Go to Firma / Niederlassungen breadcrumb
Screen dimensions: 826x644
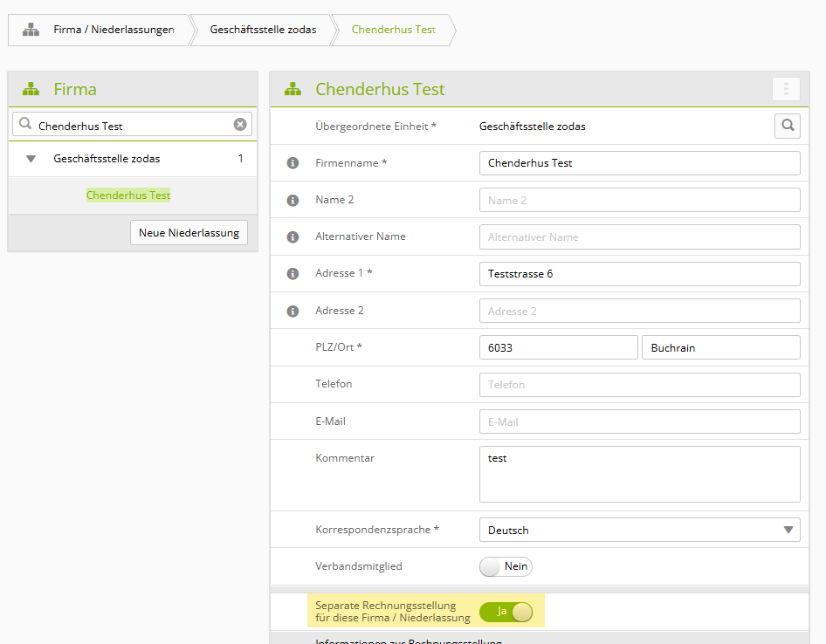pos(114,30)
